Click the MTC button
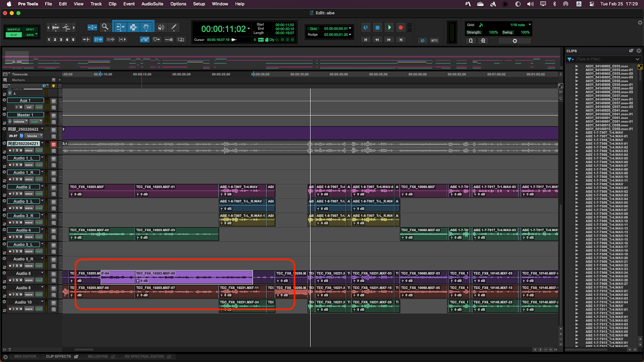 coord(434,41)
